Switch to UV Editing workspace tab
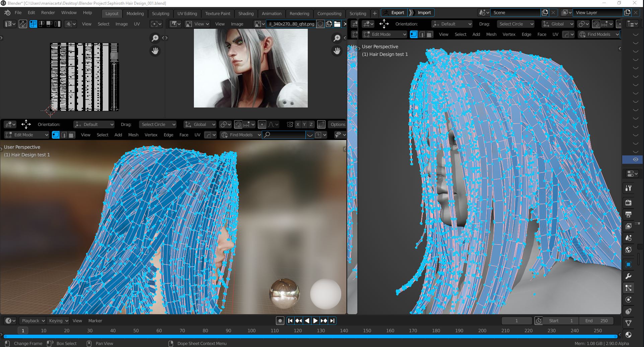 [187, 13]
